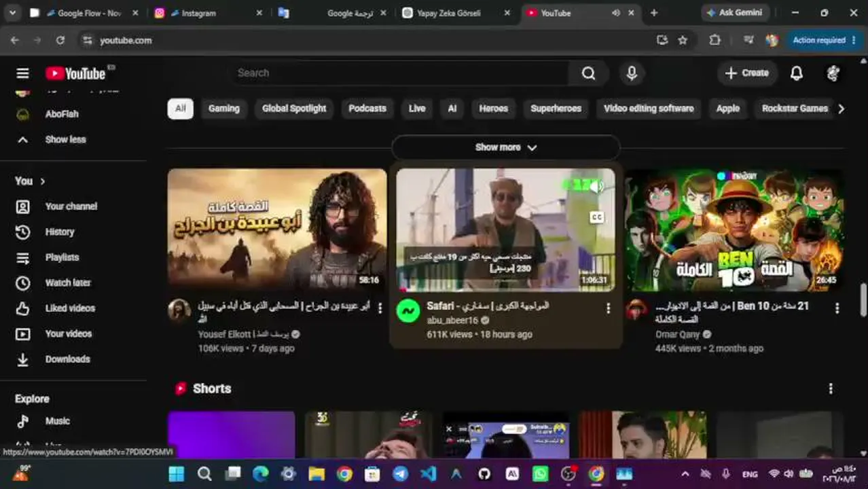The width and height of the screenshot is (868, 489).
Task: Open the tab search dropdown arrow
Action: (12, 13)
